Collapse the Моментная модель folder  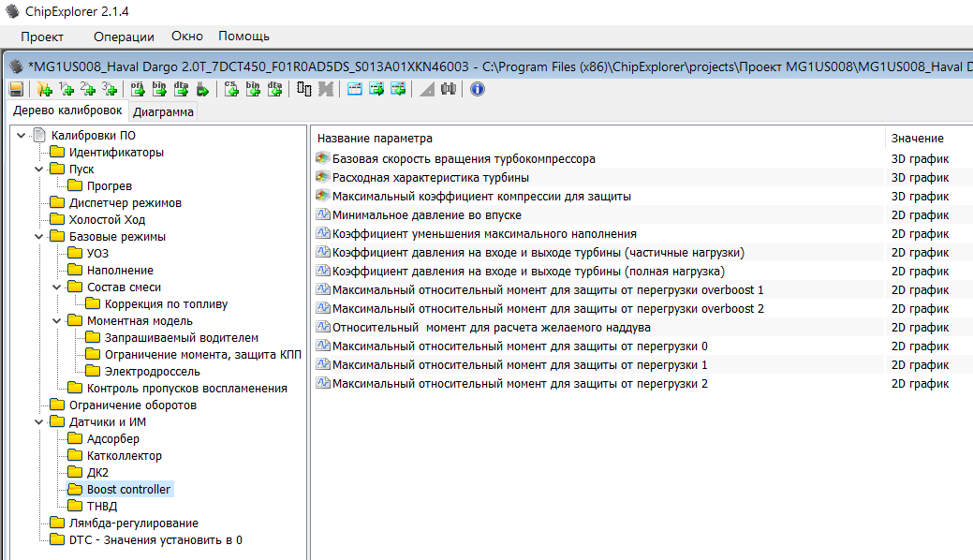(56, 321)
